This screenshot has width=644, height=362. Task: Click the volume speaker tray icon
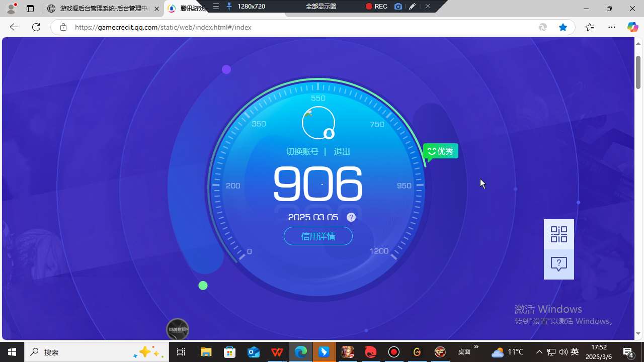coord(563,352)
